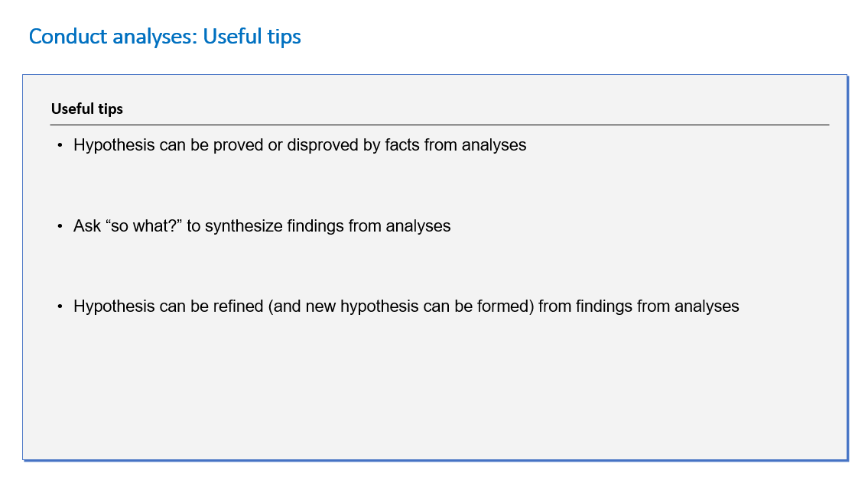868x483 pixels.
Task: Click the divider line under the heading
Action: 440,125
